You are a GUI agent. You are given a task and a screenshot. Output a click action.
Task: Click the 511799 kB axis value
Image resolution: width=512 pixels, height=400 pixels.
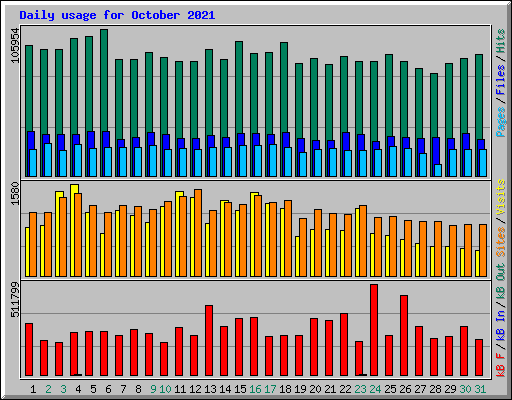point(15,299)
